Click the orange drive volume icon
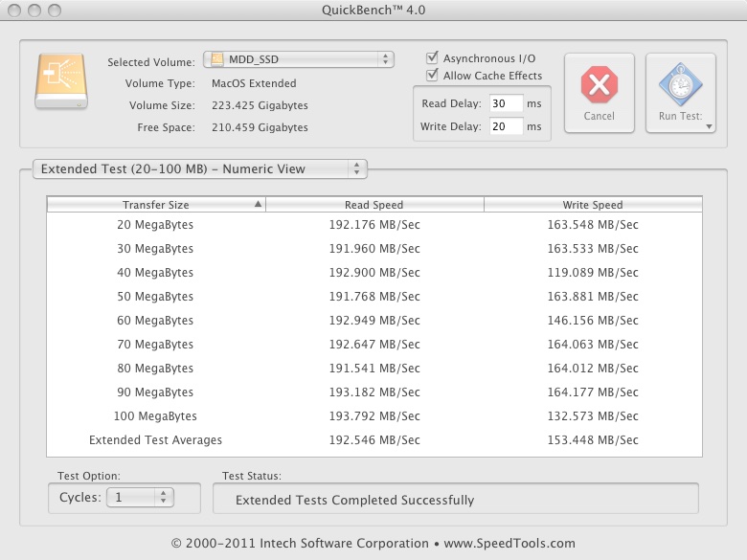Viewport: 747px width, 560px height. (61, 81)
